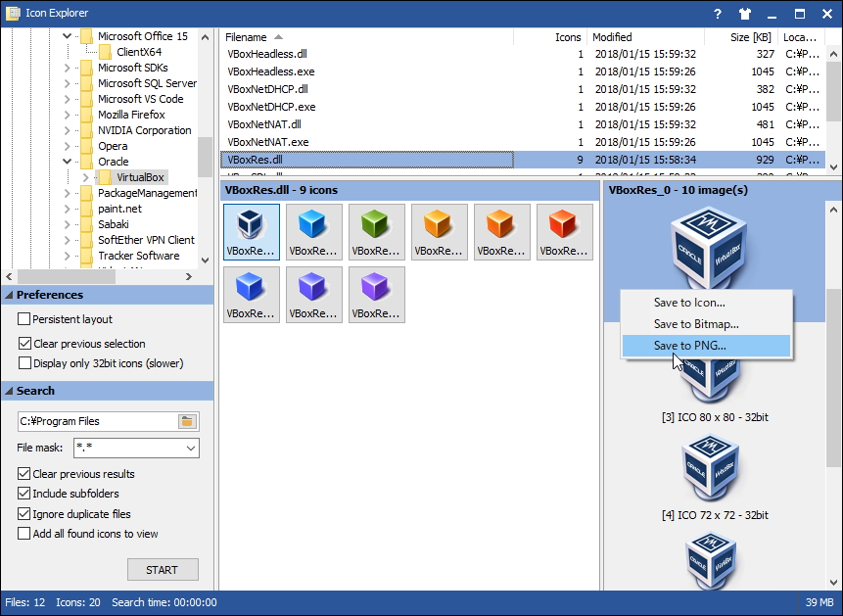This screenshot has width=843, height=616.
Task: Choose Save to Icon... from context menu
Action: (x=707, y=303)
